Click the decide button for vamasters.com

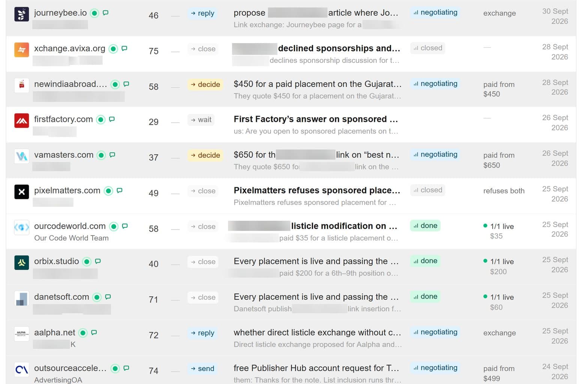click(x=205, y=155)
